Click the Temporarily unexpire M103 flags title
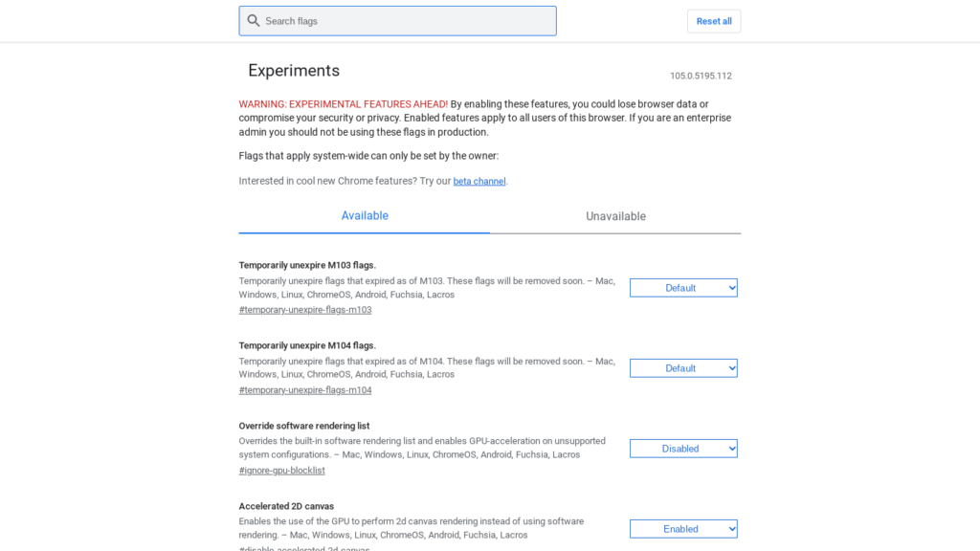 coord(307,265)
